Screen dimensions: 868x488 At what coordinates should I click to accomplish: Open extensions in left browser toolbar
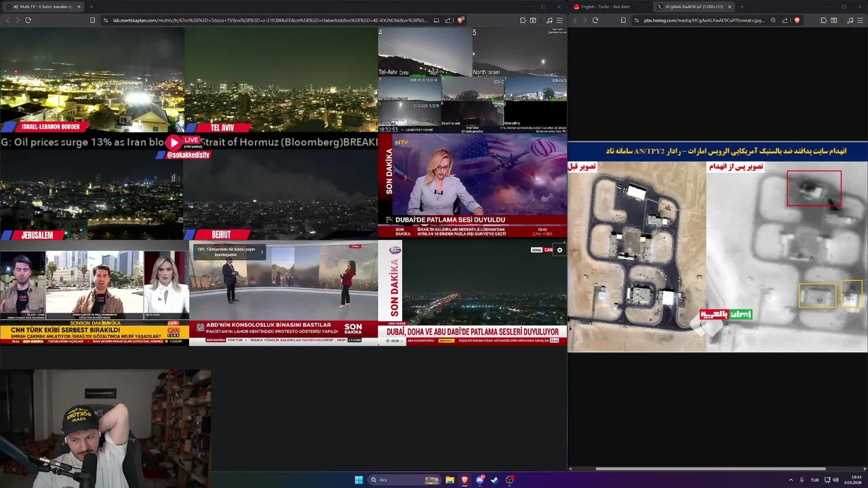coord(521,20)
